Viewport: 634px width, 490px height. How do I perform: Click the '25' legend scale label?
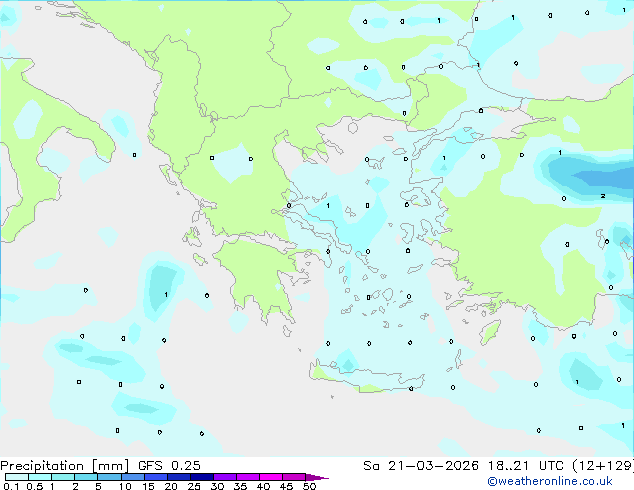(x=194, y=486)
